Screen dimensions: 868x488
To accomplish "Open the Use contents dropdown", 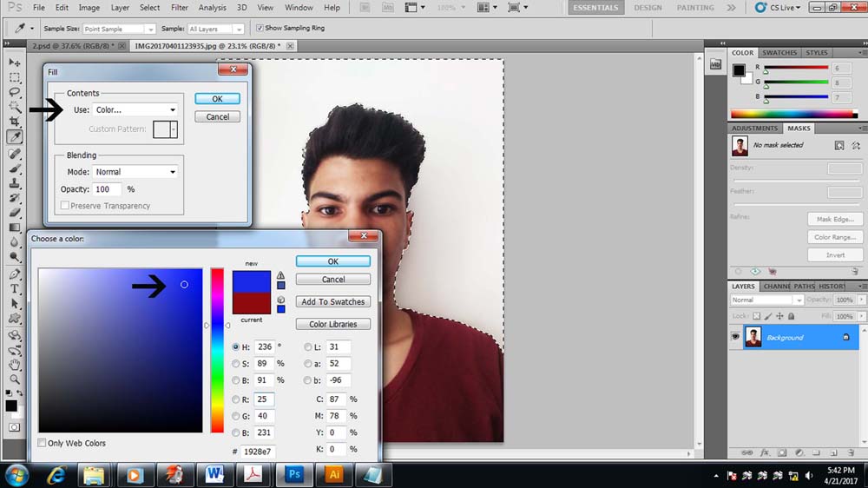I will (135, 109).
